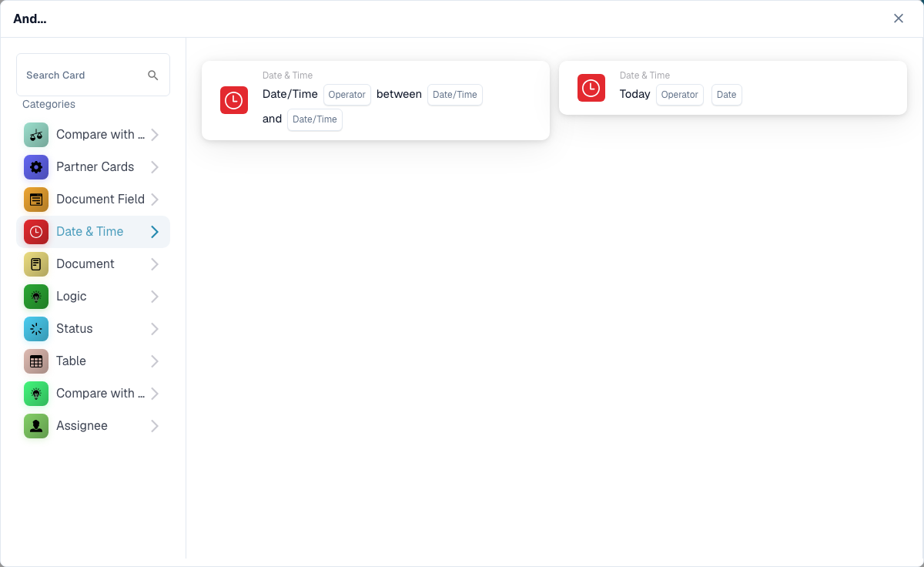
Task: Click the 'Today' text in second card
Action: click(x=635, y=94)
